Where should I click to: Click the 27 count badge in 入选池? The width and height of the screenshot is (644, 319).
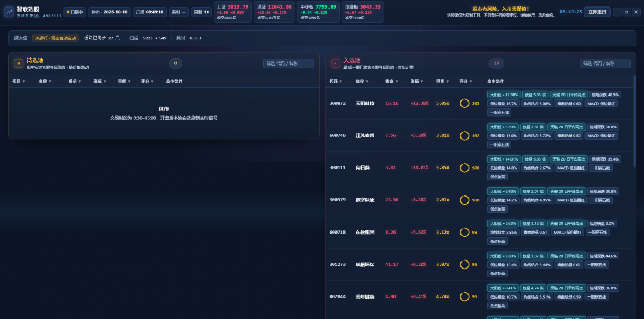coord(496,63)
